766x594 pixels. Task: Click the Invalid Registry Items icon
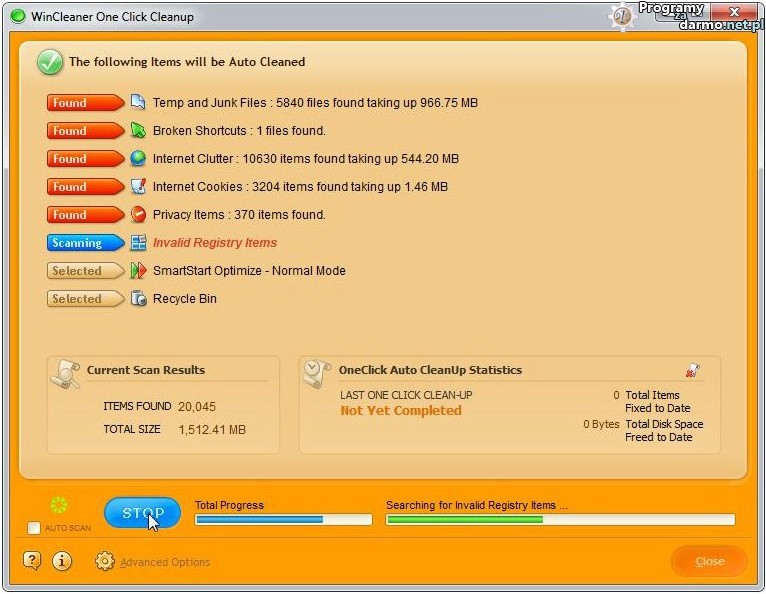point(138,243)
